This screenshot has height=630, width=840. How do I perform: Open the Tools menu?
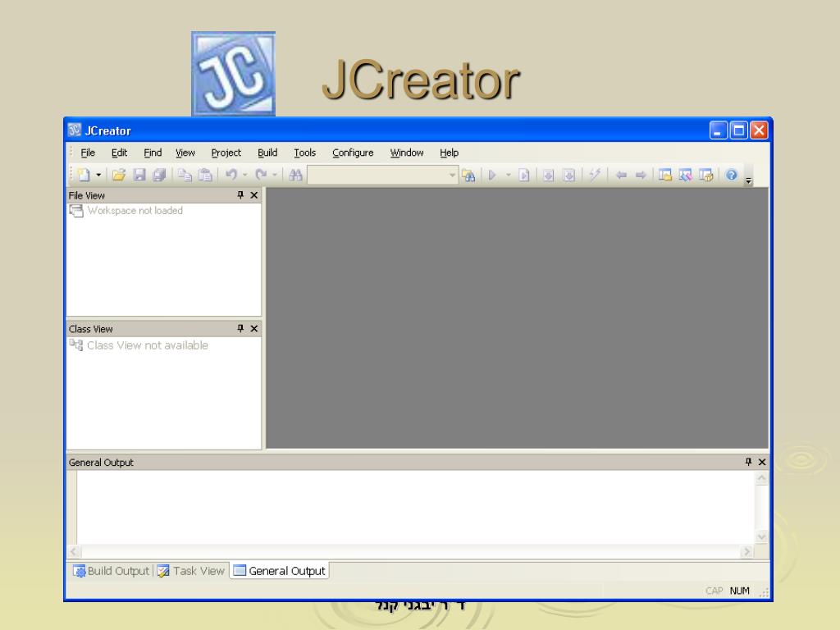pos(305,153)
